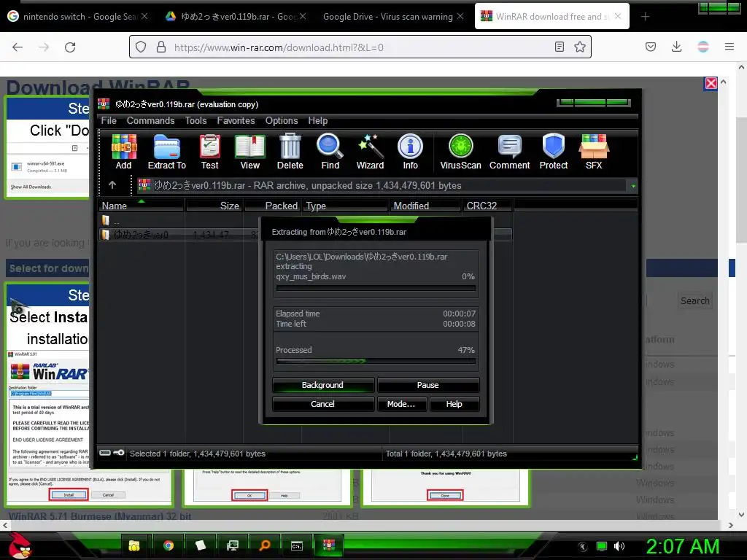Click the Protect archive toolbar icon
Image resolution: width=747 pixels, height=560 pixels.
(x=554, y=152)
